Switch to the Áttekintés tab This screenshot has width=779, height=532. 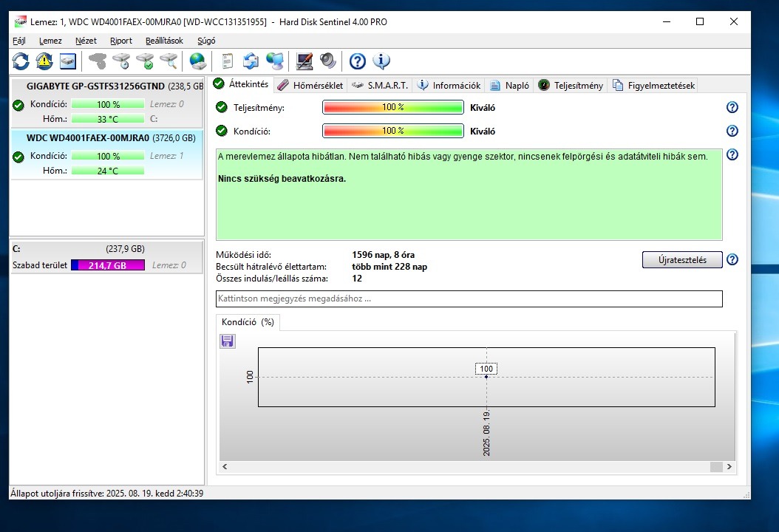tap(241, 84)
